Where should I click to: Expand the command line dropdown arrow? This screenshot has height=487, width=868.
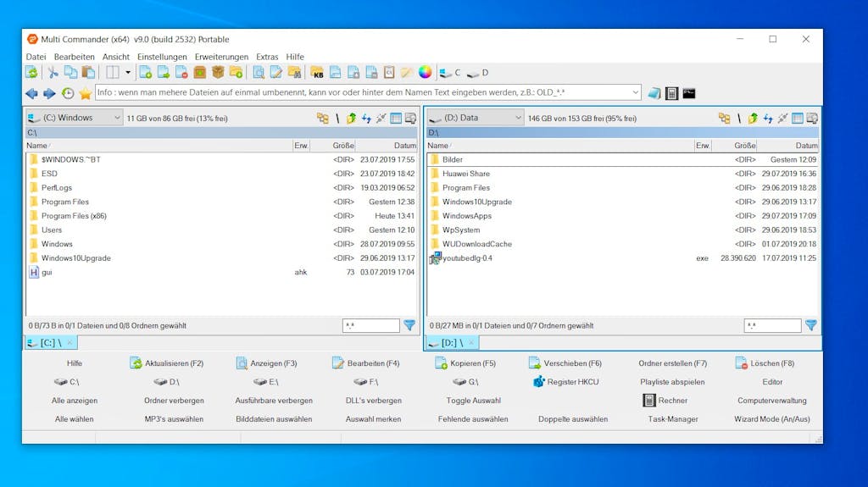point(636,92)
